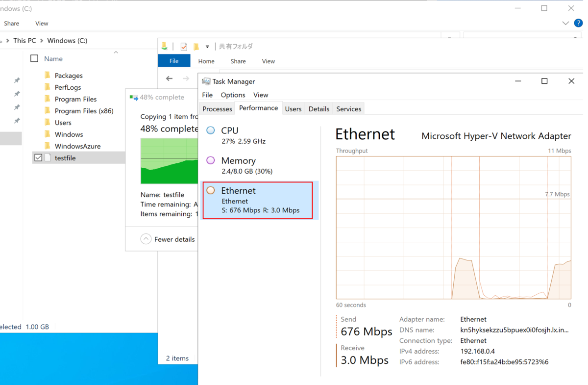The image size is (588, 385).
Task: Click the Name column header
Action: click(x=53, y=58)
